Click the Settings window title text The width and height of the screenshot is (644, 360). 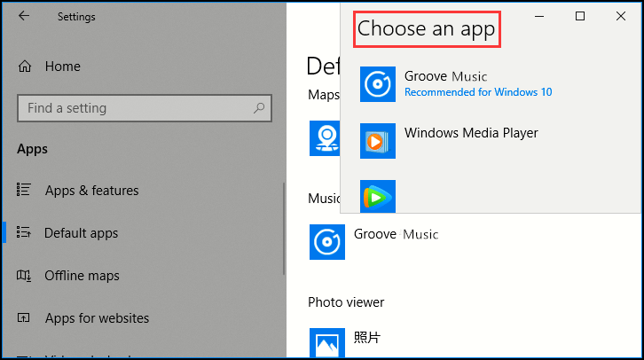tap(76, 17)
